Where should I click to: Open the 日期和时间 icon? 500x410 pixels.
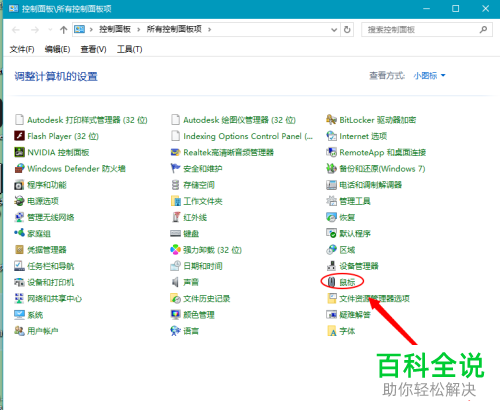(x=175, y=266)
